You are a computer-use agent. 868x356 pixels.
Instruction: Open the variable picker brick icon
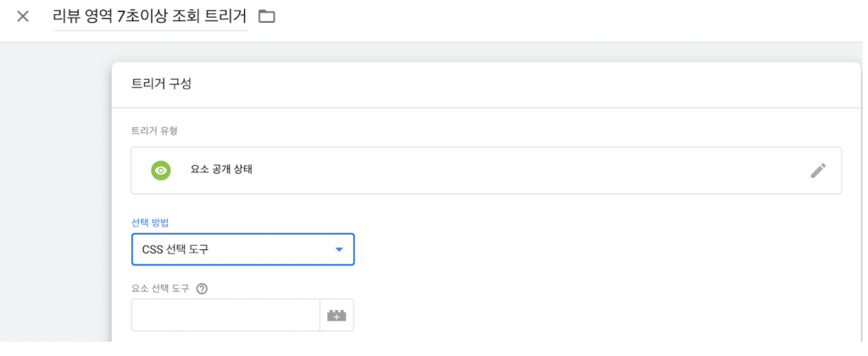click(337, 315)
